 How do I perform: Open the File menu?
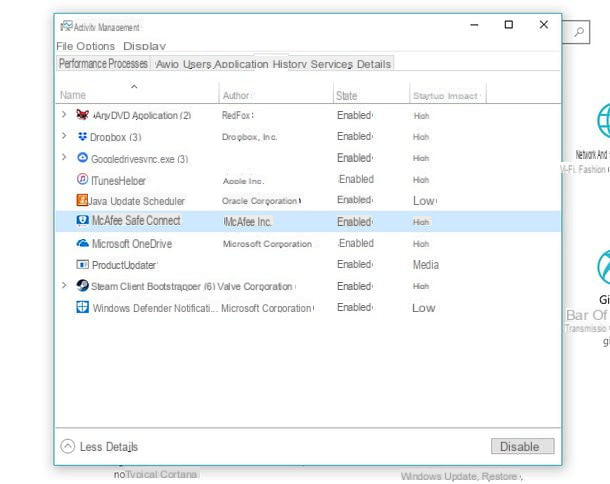[65, 46]
